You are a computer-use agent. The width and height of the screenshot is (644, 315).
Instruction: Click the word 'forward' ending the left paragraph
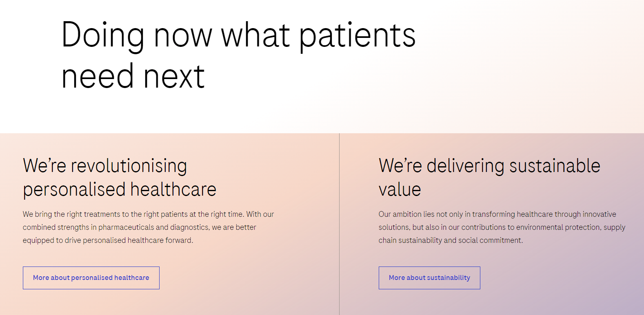coord(179,240)
